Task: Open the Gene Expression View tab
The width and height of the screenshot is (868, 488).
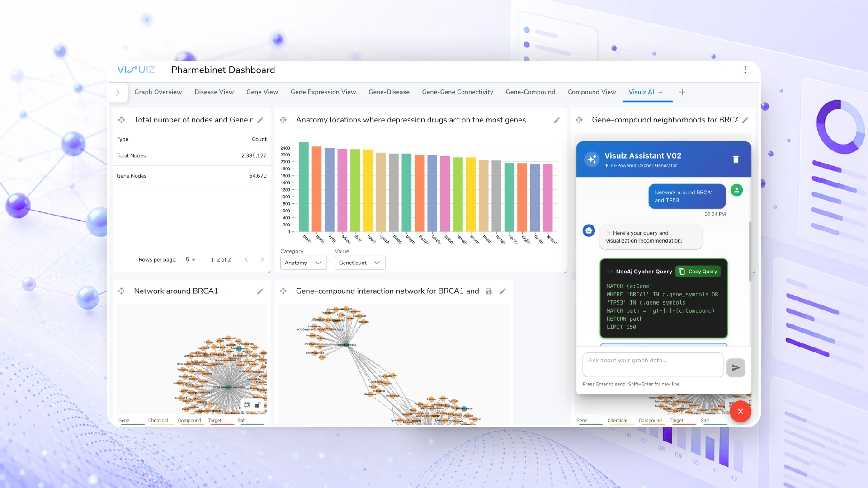Action: tap(323, 92)
